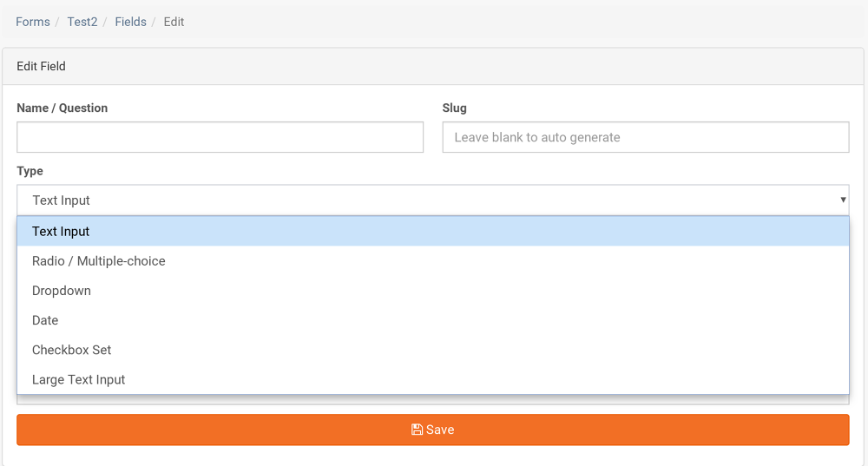Choose the Checkbox Set option
The height and width of the screenshot is (466, 868).
(433, 350)
